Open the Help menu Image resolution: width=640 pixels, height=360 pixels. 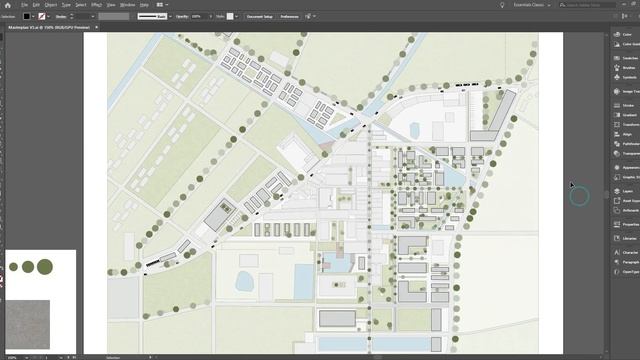coord(144,5)
